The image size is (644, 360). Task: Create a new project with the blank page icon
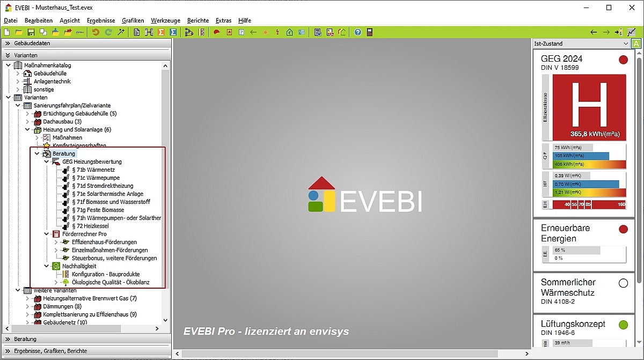tap(6, 32)
